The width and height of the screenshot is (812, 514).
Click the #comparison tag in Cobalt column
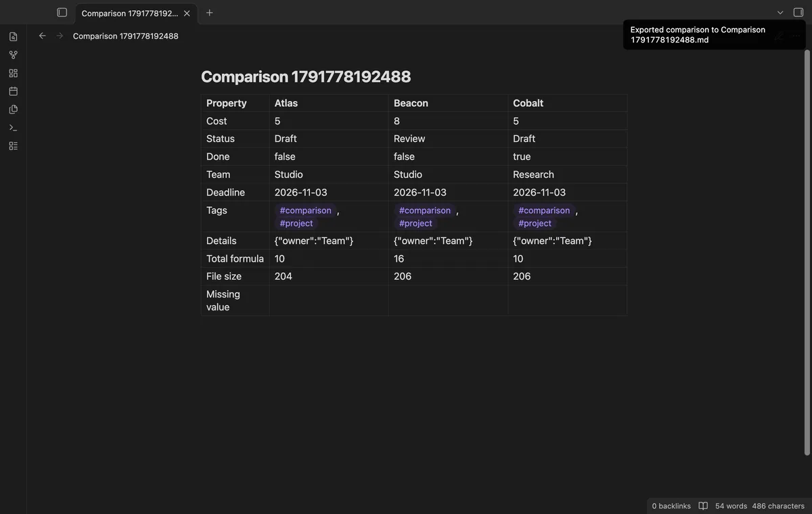click(544, 210)
